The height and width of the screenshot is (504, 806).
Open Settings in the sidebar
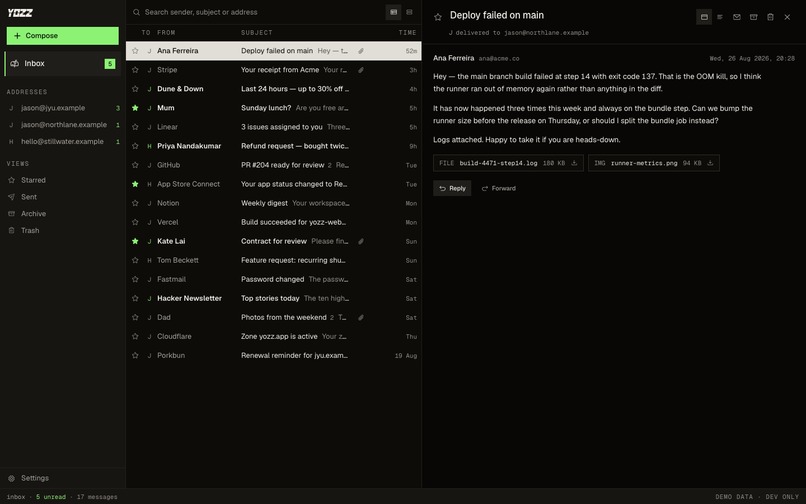coord(63,478)
